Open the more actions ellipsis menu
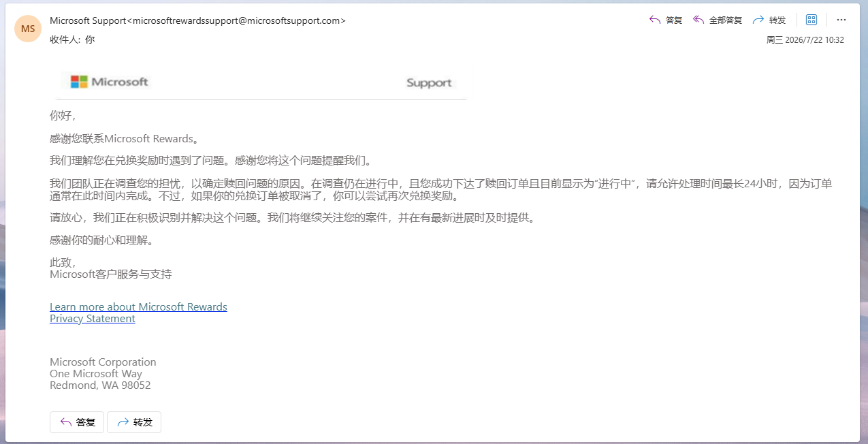Viewport: 868px width, 444px height. [841, 20]
